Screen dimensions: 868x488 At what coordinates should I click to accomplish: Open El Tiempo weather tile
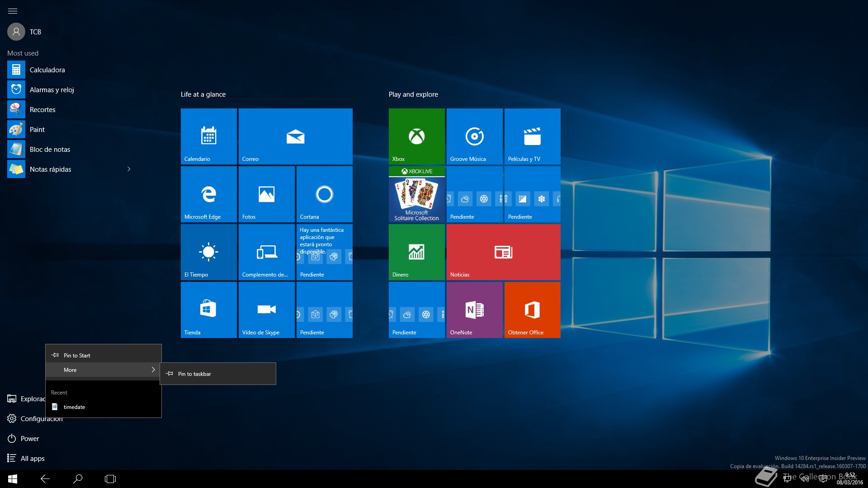(x=209, y=252)
